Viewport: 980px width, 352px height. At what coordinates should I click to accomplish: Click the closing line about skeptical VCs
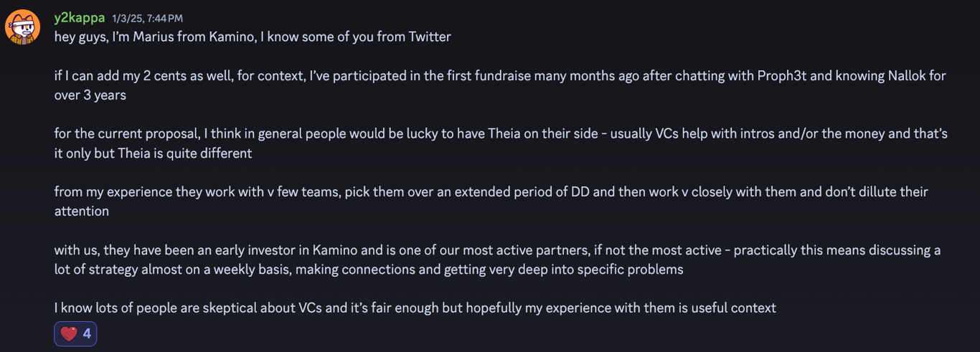(415, 308)
